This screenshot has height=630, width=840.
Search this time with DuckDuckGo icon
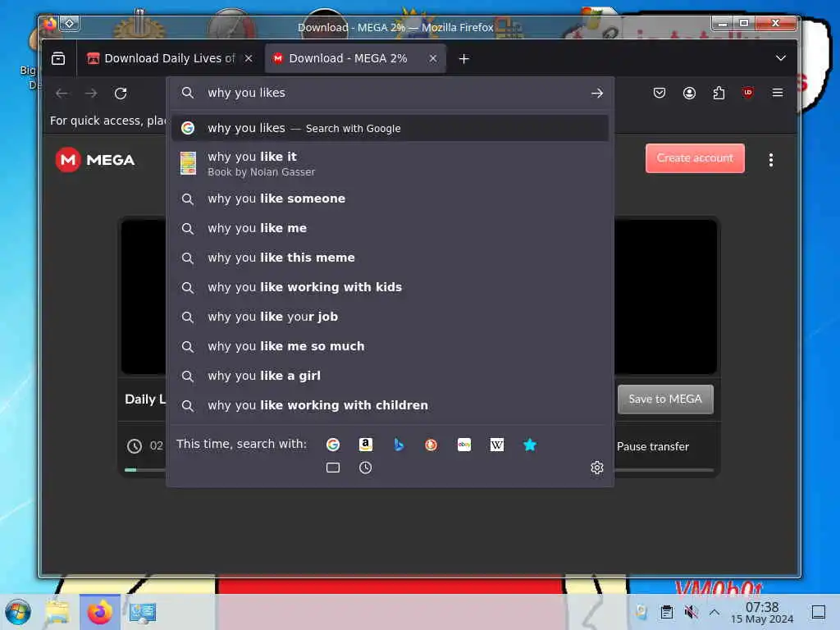pos(431,445)
